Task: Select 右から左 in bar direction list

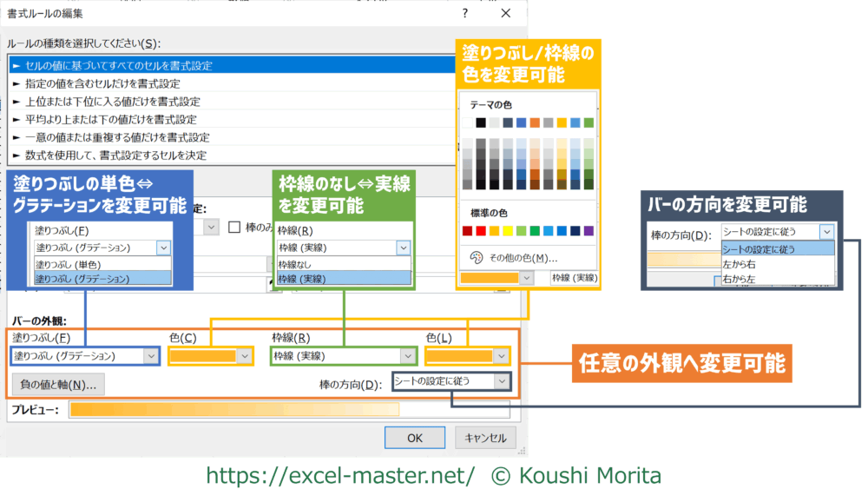Action: point(740,278)
